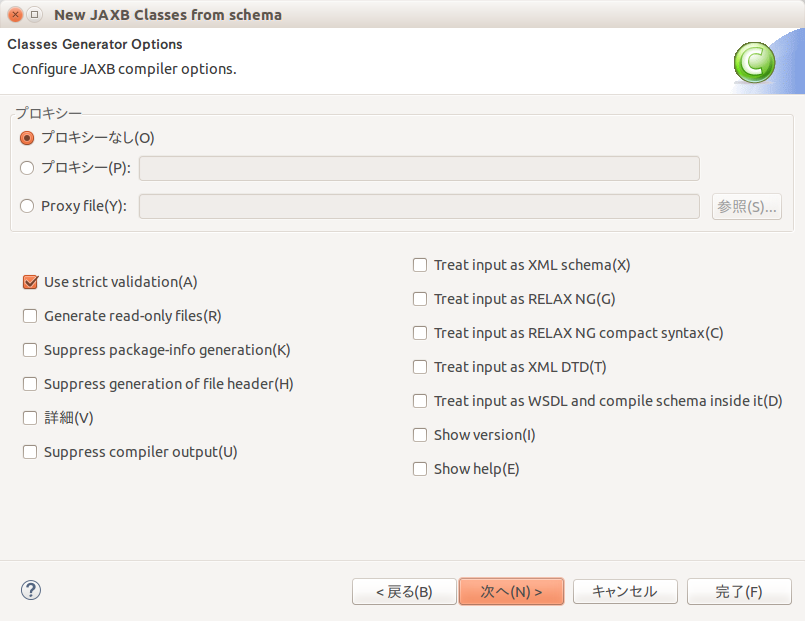The width and height of the screenshot is (805, 621).
Task: Click the 完了(F) finish button
Action: pyautogui.click(x=739, y=592)
